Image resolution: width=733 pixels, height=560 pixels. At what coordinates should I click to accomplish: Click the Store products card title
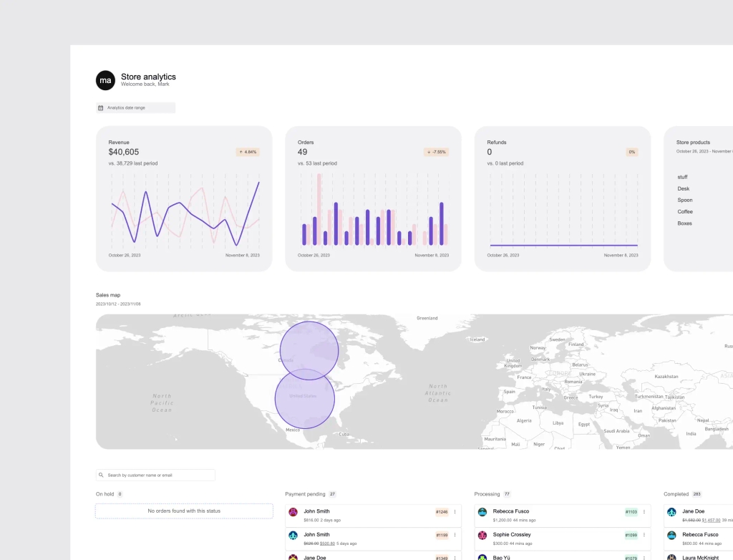pyautogui.click(x=693, y=143)
